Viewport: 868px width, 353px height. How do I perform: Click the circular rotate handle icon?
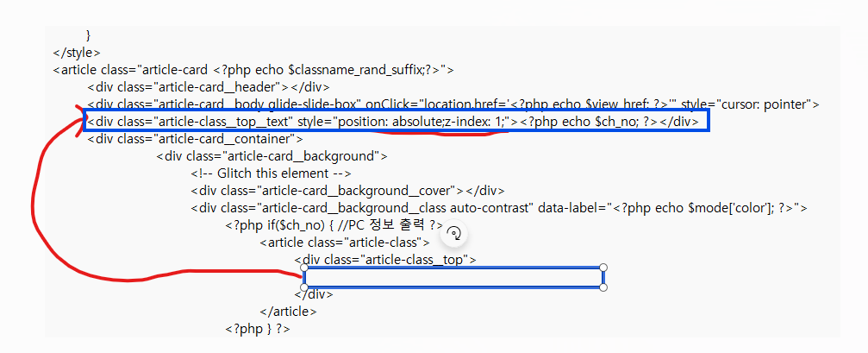[454, 233]
